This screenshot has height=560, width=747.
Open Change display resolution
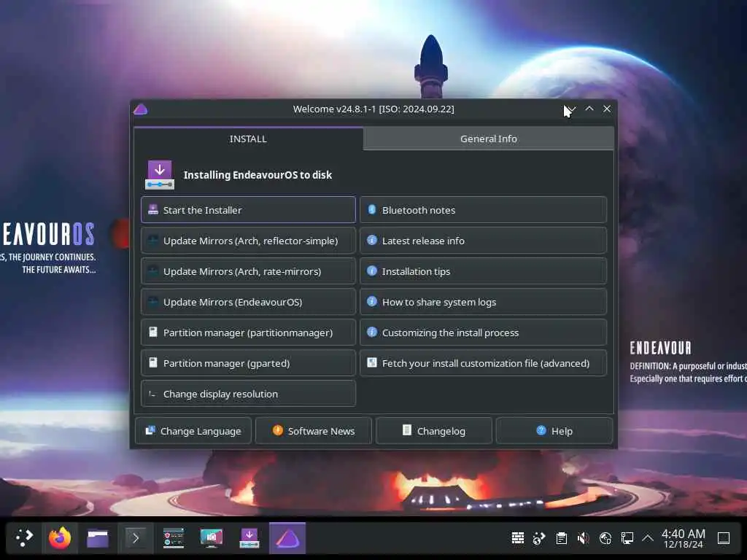pyautogui.click(x=248, y=394)
